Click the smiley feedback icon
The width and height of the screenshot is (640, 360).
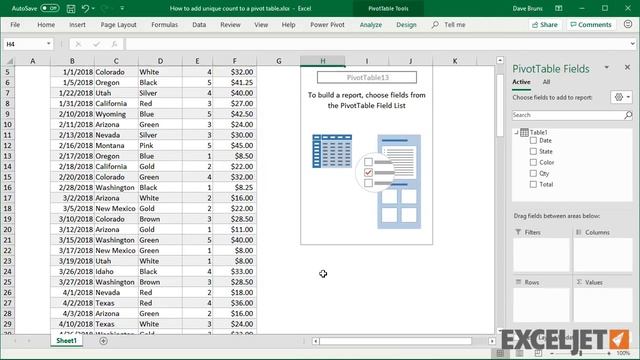[x=628, y=24]
